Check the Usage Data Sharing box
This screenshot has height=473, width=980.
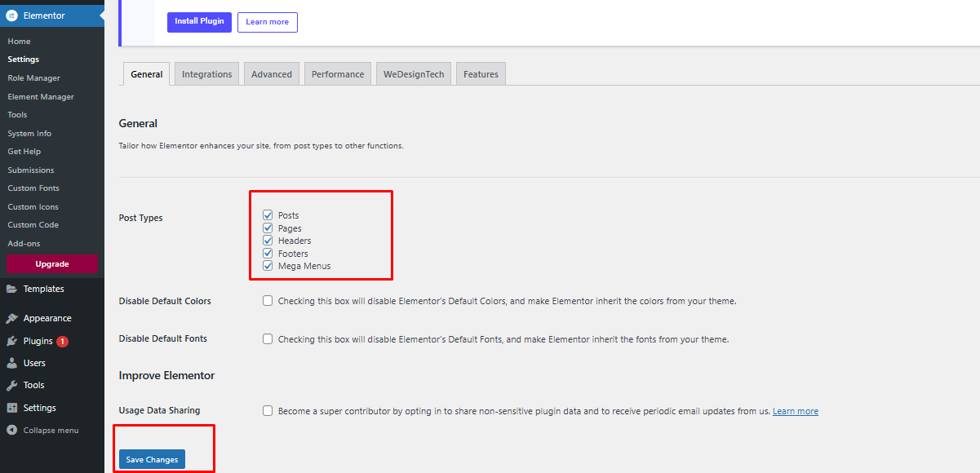[x=268, y=411]
